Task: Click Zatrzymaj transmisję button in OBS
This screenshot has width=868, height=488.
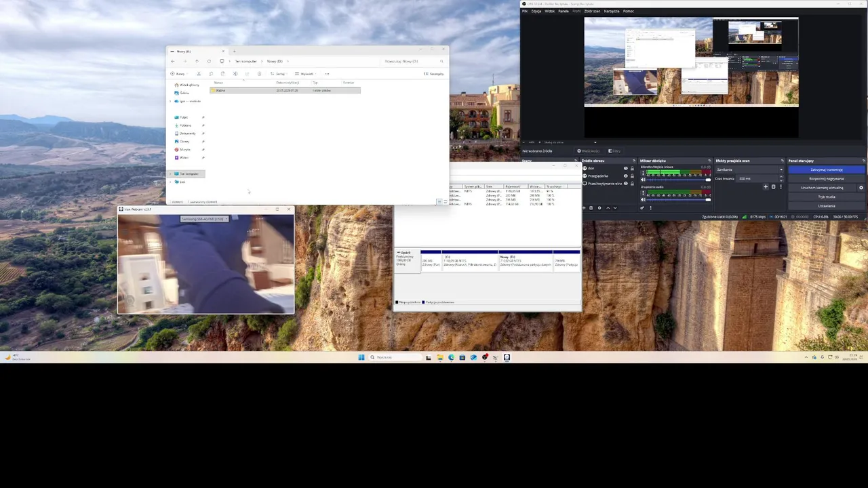Action: 827,169
